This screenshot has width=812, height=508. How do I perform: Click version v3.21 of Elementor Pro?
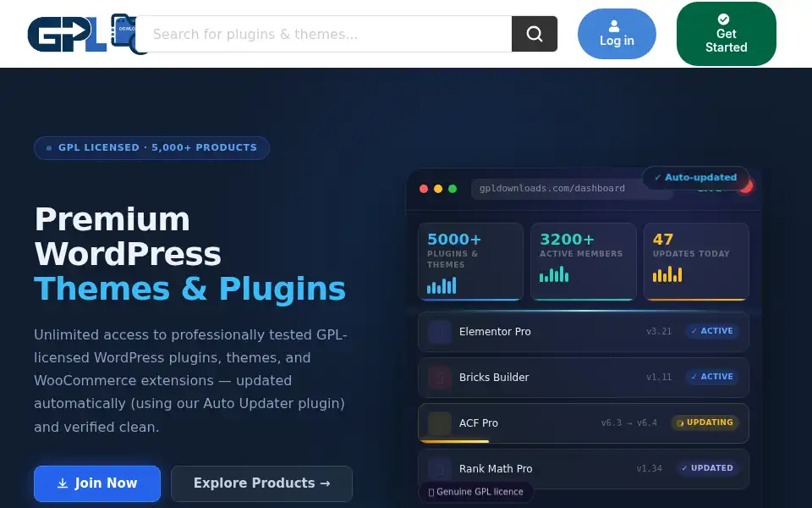point(659,332)
